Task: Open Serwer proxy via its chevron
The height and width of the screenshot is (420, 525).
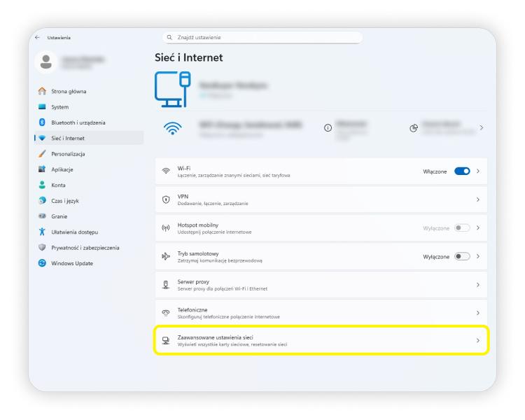Action: coord(478,285)
